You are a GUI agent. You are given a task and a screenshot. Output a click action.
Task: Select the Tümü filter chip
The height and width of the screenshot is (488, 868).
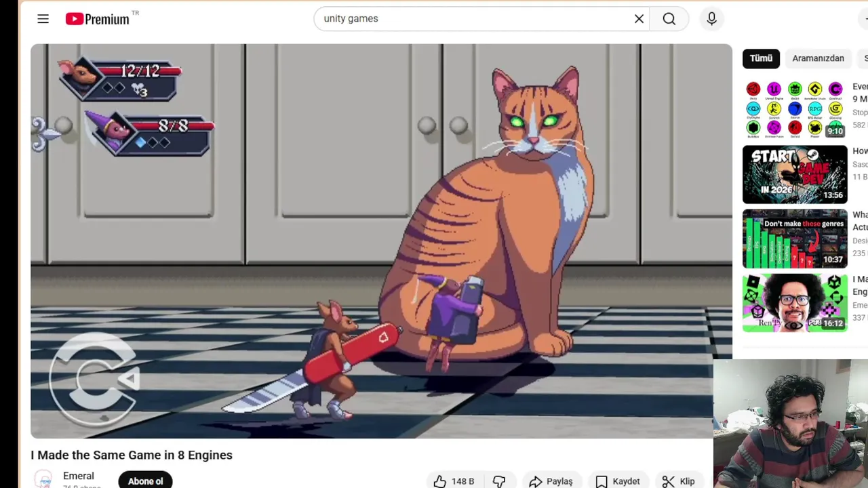tap(761, 58)
